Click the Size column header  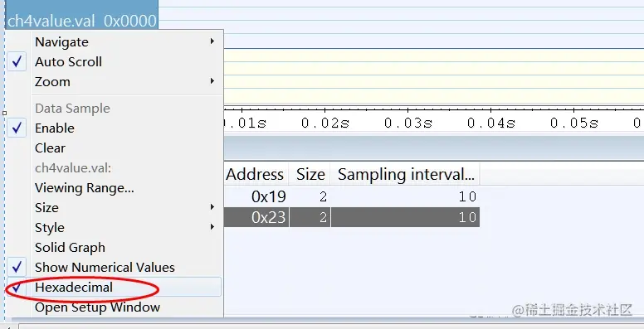coord(310,175)
